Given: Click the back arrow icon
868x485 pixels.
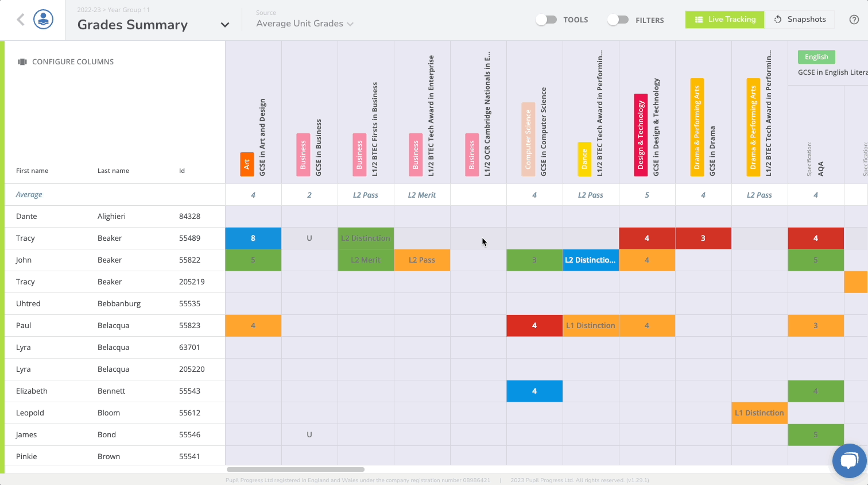Looking at the screenshot, I should 21,20.
